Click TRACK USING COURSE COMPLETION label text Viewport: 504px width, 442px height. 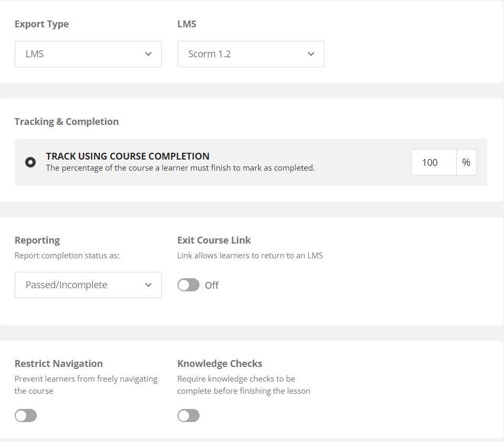[x=128, y=156]
